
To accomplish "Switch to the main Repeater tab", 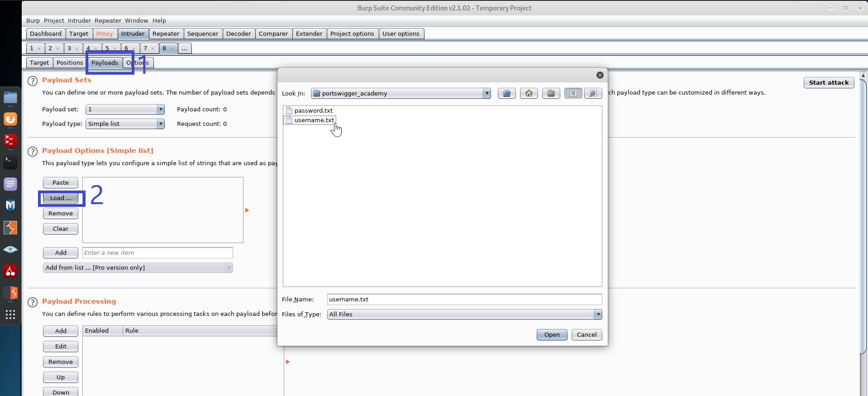I will click(166, 34).
